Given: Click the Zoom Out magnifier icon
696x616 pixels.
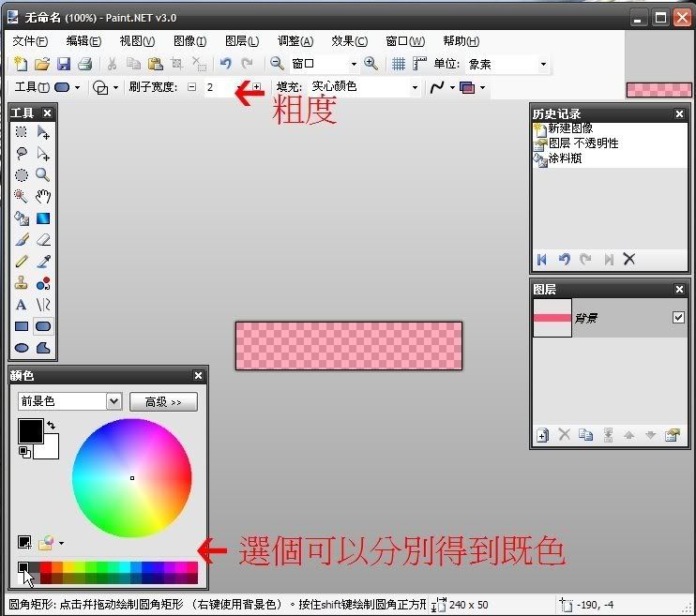Looking at the screenshot, I should (277, 64).
